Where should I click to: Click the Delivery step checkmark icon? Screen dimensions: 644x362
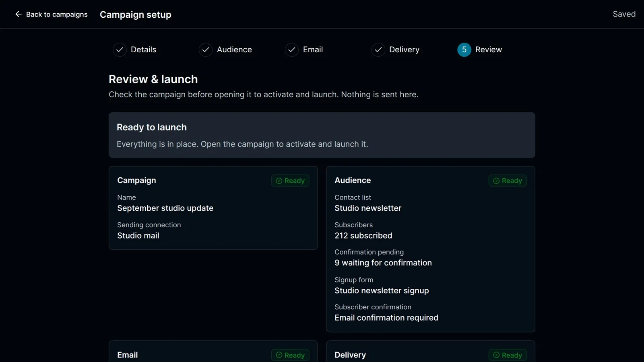[x=378, y=50]
